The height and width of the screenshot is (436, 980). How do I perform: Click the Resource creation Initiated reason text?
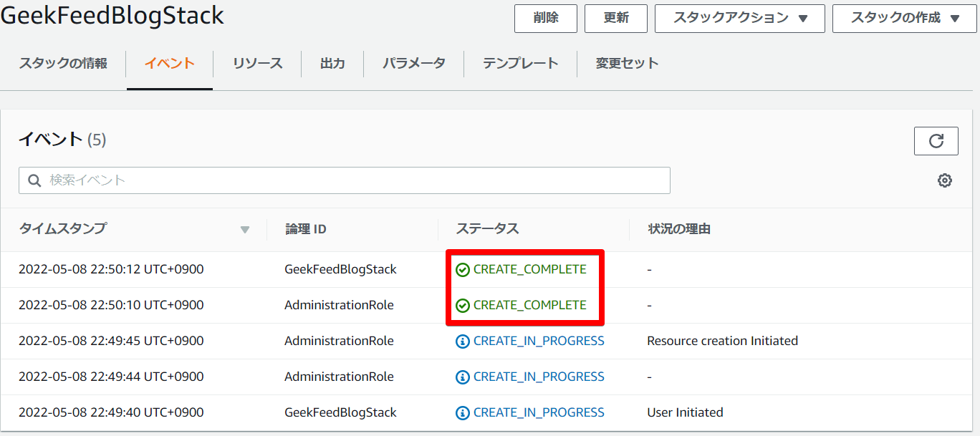point(722,341)
